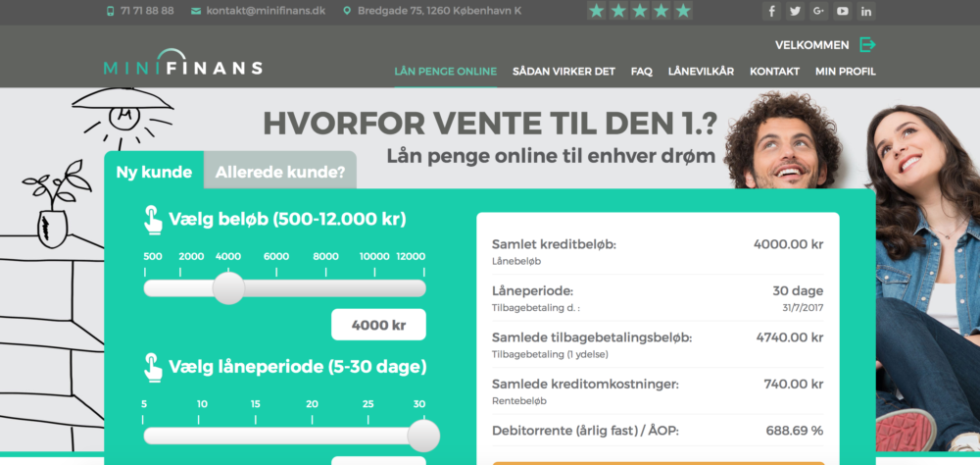Click the 740.00 kr credit cost value
The width and height of the screenshot is (980, 465).
point(793,385)
